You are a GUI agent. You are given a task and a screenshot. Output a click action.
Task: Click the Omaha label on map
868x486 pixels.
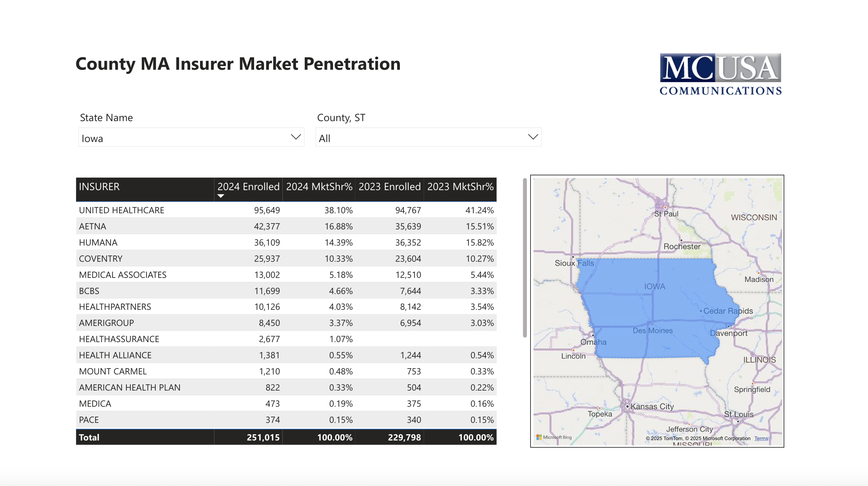pos(593,342)
